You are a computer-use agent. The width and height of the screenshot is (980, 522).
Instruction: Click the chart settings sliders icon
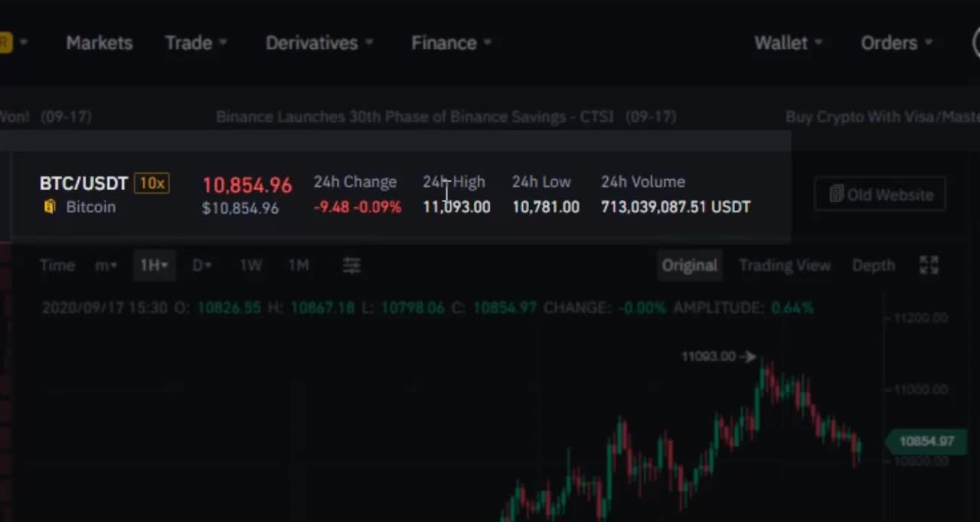(x=351, y=266)
